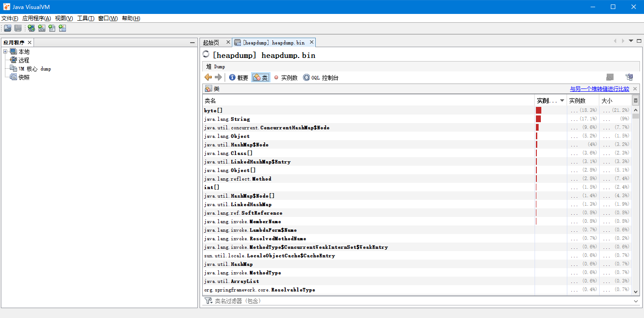This screenshot has width=644, height=318.
Task: Close the 起始页 tab
Action: [228, 42]
